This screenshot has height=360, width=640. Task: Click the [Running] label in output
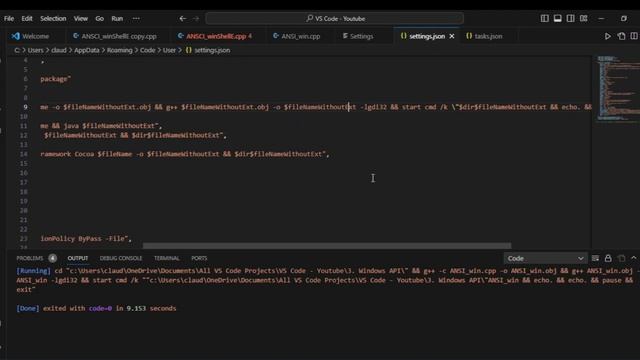(33, 271)
